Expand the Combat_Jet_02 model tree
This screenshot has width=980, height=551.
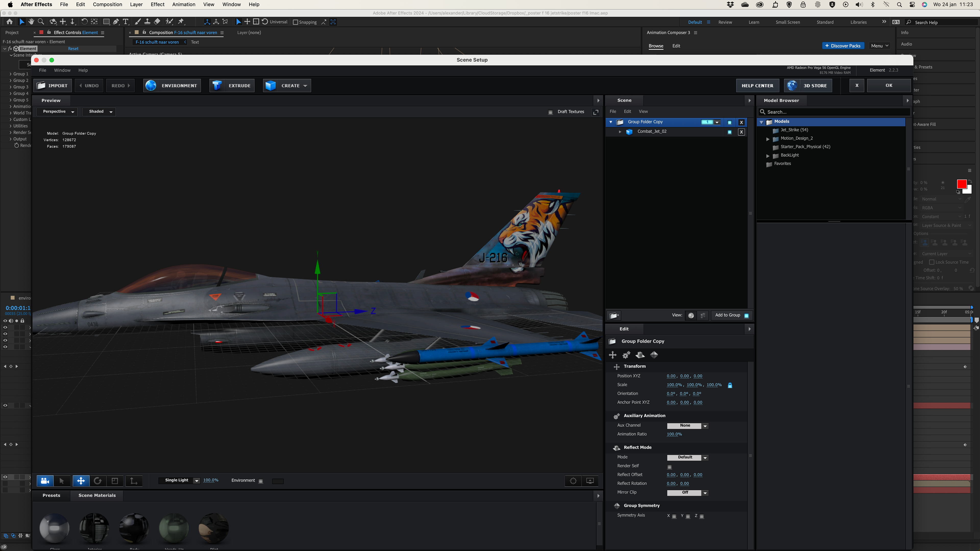pyautogui.click(x=620, y=132)
